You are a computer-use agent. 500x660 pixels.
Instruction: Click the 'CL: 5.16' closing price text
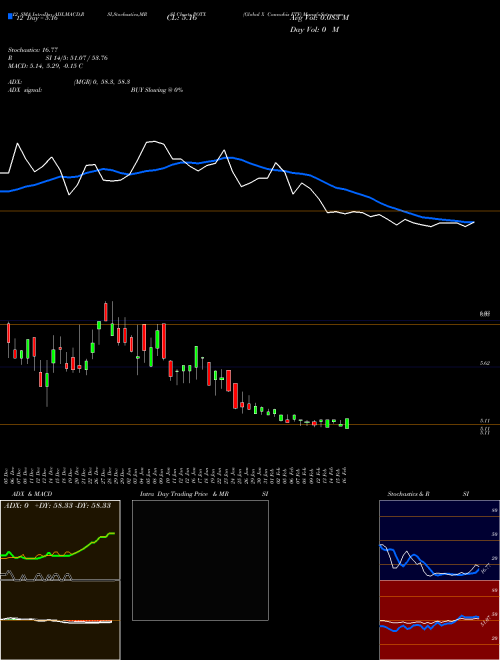(x=181, y=18)
